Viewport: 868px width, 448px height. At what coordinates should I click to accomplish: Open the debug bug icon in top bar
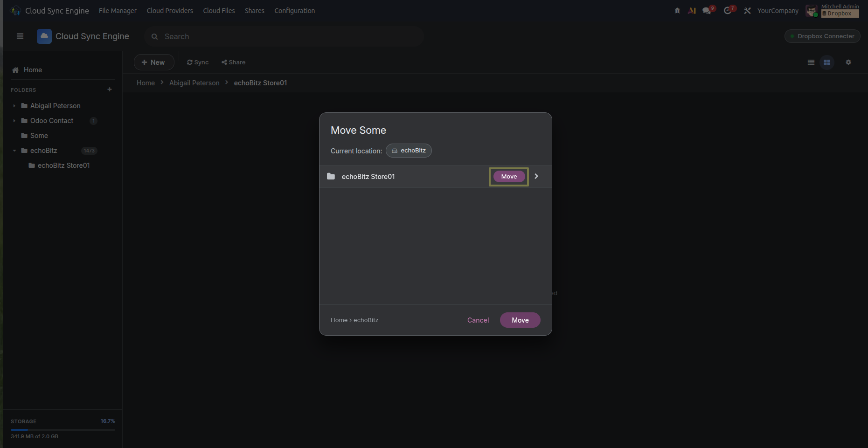coord(677,11)
